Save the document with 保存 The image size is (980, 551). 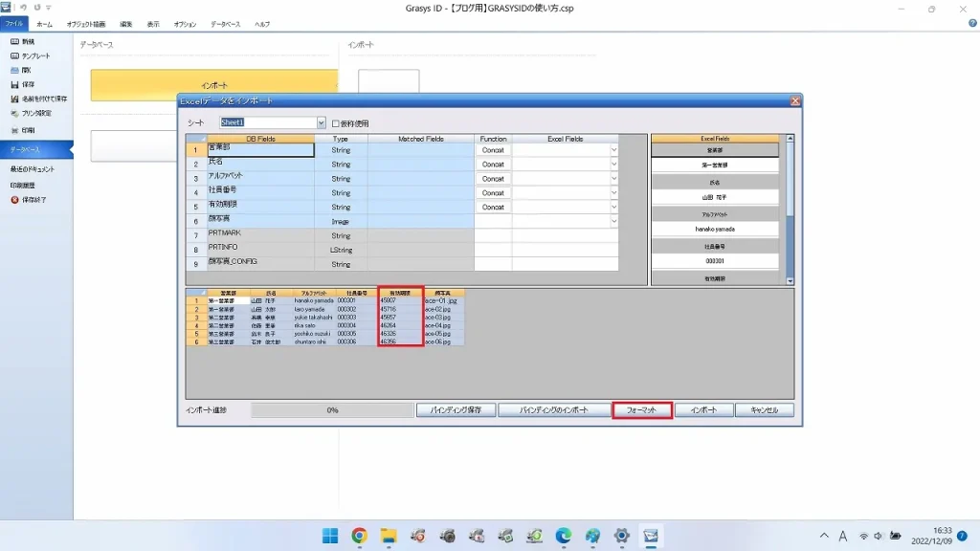pos(23,84)
